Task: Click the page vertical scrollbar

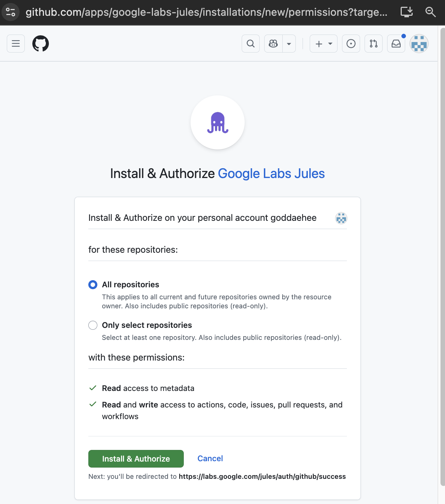Action: (x=442, y=257)
